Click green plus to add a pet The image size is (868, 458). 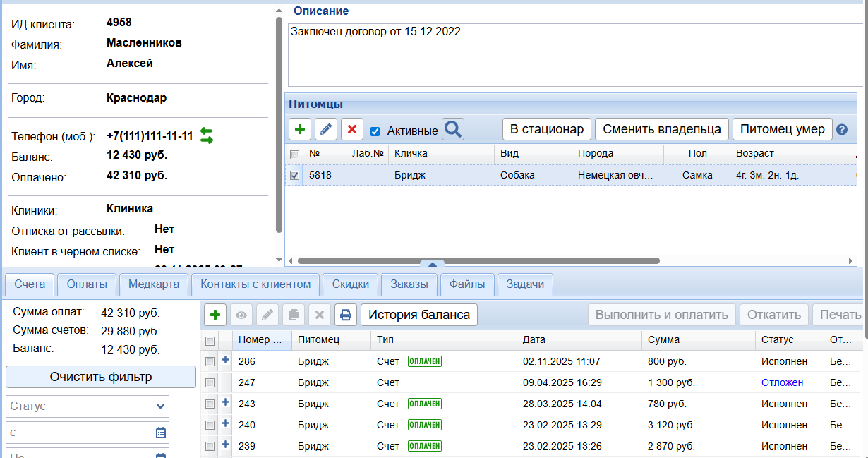tap(300, 129)
